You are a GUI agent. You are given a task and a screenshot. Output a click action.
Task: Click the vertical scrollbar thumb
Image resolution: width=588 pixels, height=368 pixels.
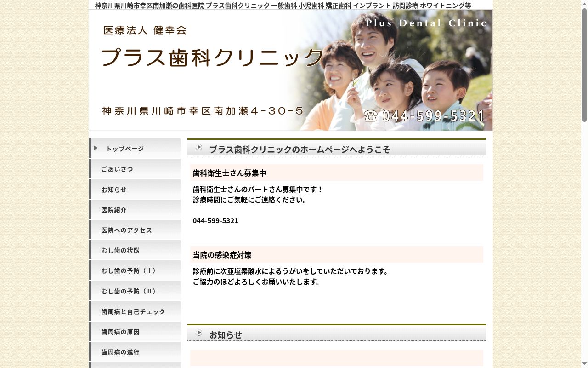[x=584, y=65]
